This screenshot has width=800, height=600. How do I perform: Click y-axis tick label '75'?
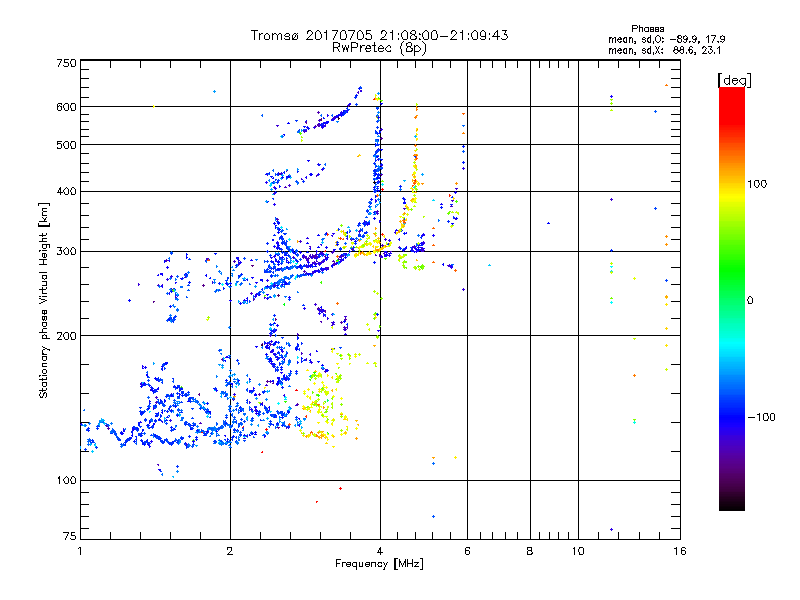pos(70,536)
